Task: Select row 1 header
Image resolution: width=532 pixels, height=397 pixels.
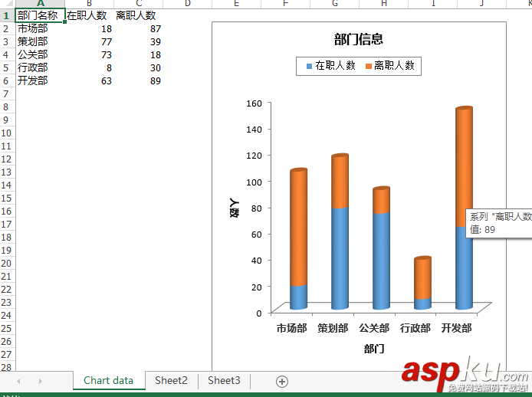Action: coord(6,15)
